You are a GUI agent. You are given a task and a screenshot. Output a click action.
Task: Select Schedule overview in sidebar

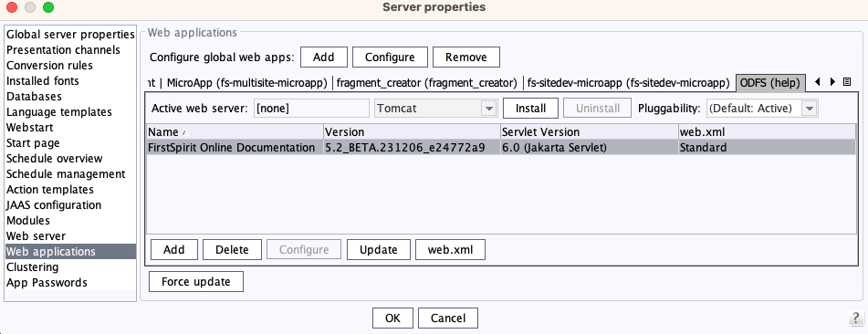tap(70, 159)
